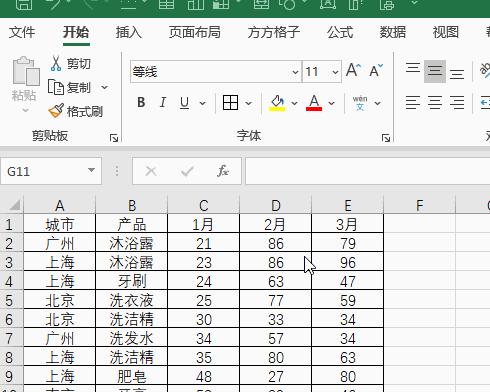The width and height of the screenshot is (490, 392).
Task: Center text horizontally
Action: [x=435, y=102]
